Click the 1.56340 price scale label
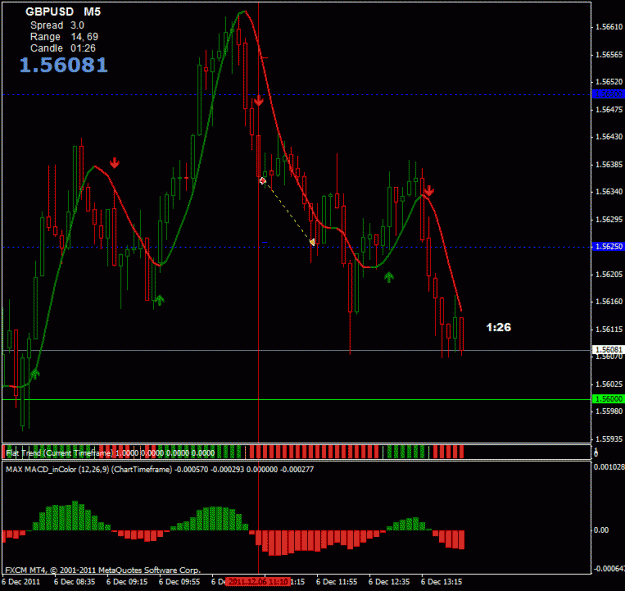The height and width of the screenshot is (591, 625). tap(609, 192)
